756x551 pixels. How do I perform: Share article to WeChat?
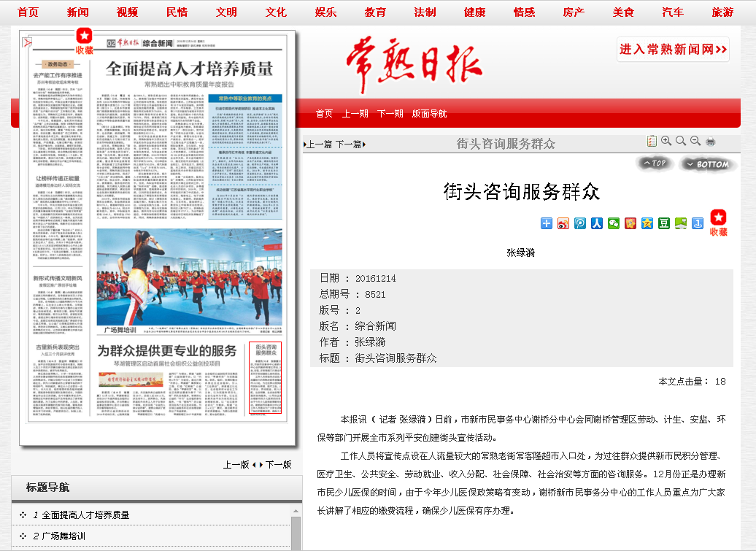coord(614,223)
